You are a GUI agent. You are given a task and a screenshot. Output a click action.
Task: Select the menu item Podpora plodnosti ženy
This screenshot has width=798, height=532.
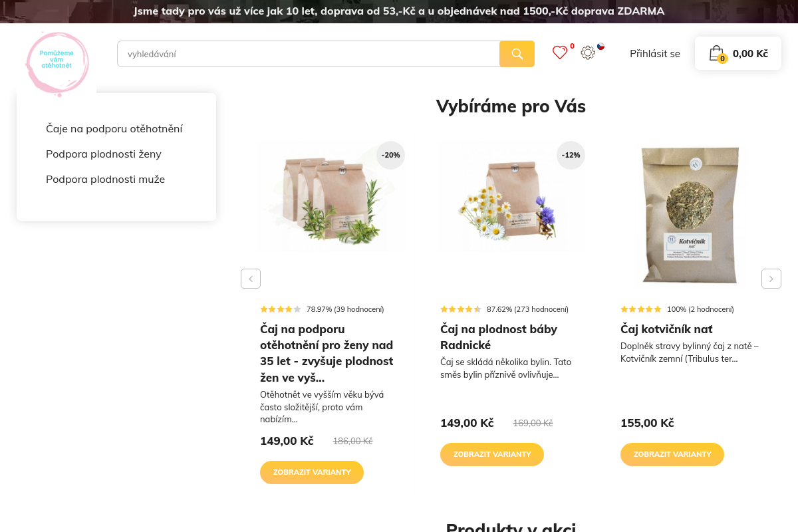103,154
